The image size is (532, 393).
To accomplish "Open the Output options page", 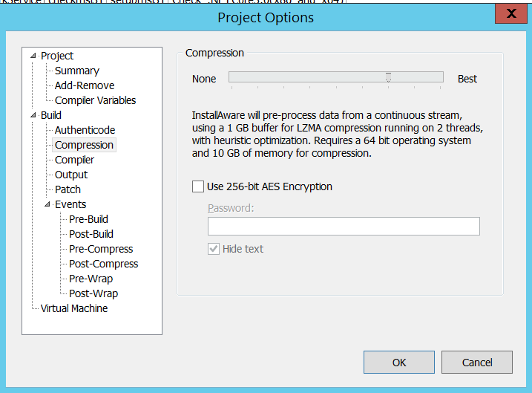I will 71,175.
